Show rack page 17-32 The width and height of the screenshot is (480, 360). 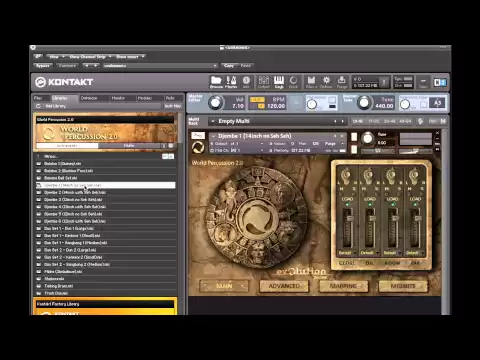coord(374,121)
